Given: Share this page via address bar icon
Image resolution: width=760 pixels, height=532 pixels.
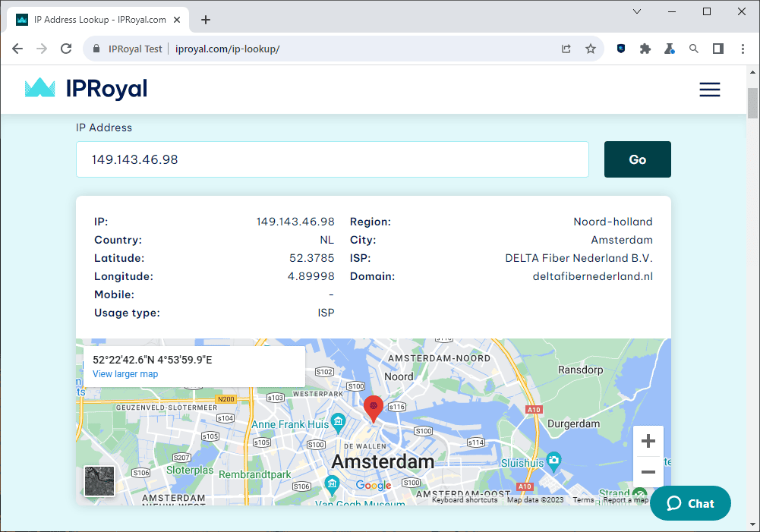Looking at the screenshot, I should 566,49.
